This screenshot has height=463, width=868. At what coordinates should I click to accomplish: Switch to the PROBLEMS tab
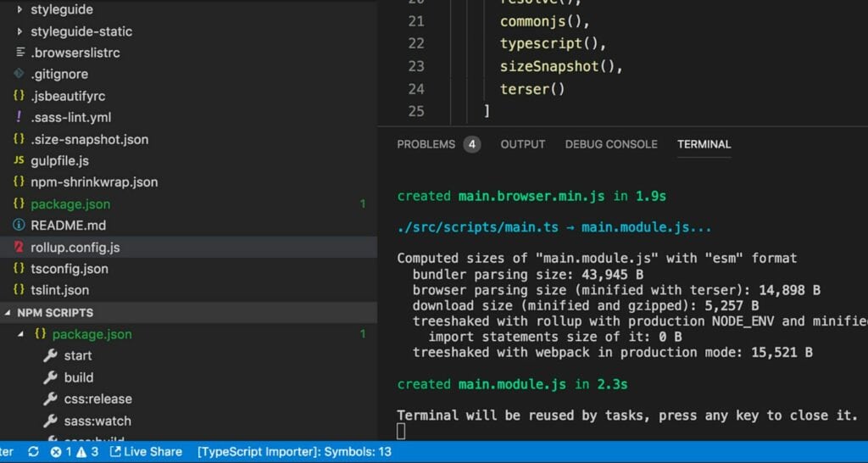click(x=426, y=144)
